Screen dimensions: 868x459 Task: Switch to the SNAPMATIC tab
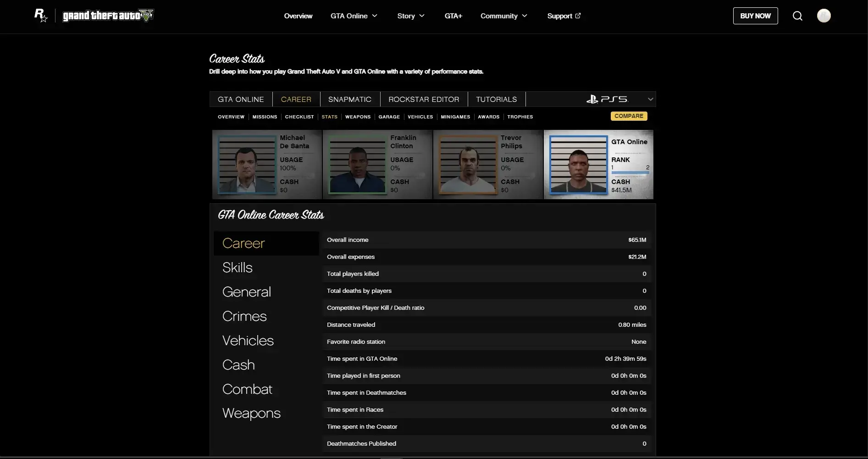tap(349, 99)
